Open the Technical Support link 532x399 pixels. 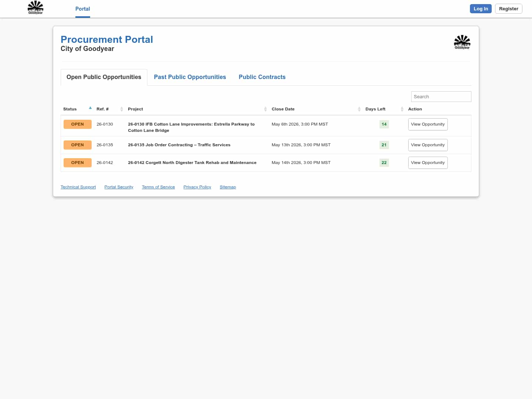[78, 187]
